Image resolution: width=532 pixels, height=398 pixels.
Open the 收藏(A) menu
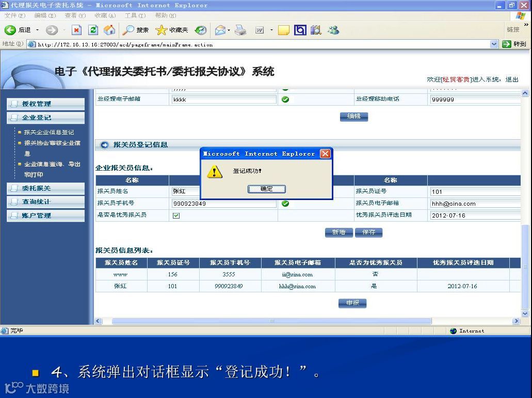tap(105, 15)
